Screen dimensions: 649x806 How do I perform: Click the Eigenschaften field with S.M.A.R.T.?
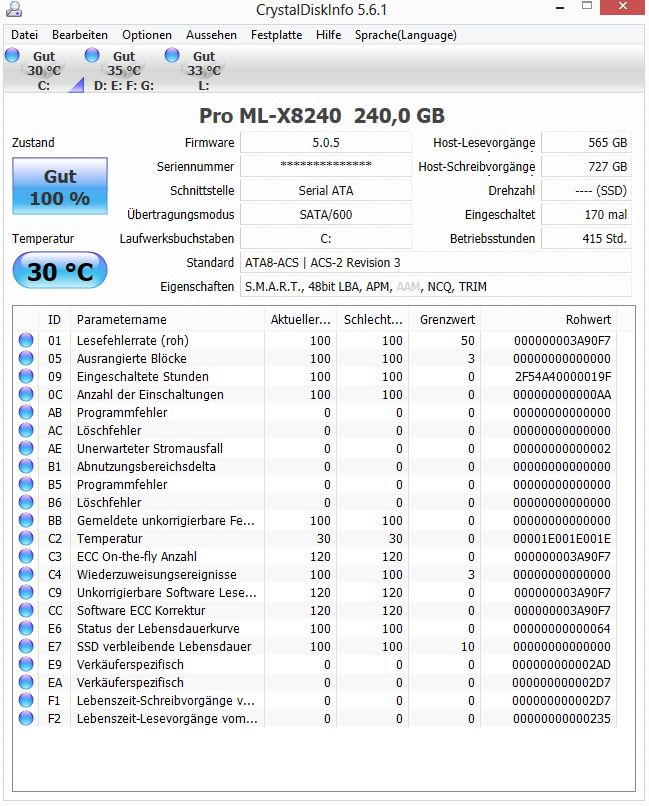(436, 286)
